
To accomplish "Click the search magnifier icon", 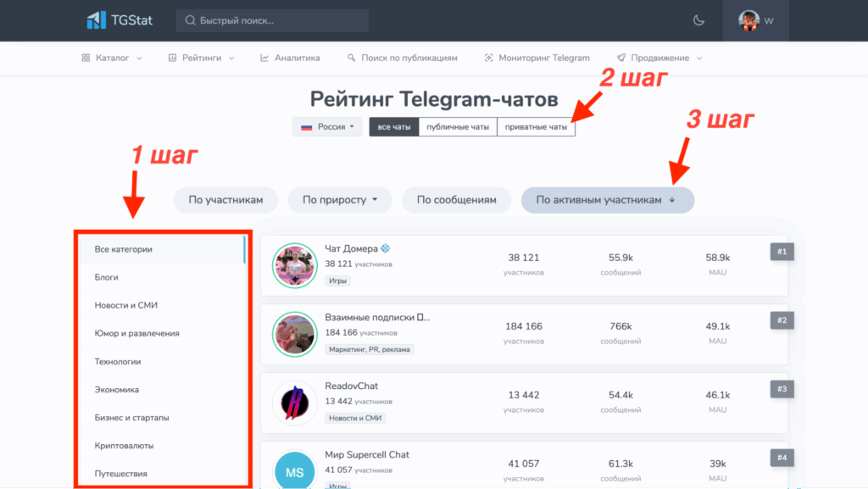I will tap(190, 20).
